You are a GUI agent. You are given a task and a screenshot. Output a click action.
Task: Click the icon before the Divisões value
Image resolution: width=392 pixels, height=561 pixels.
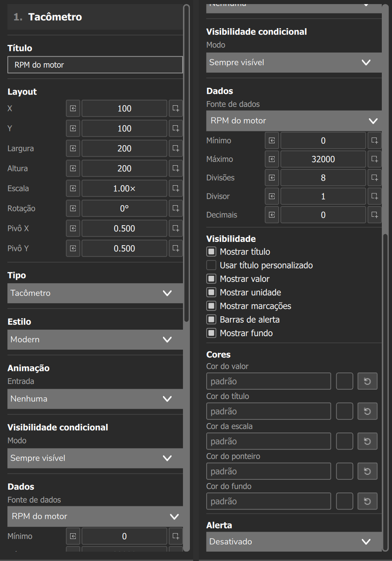coord(272,178)
